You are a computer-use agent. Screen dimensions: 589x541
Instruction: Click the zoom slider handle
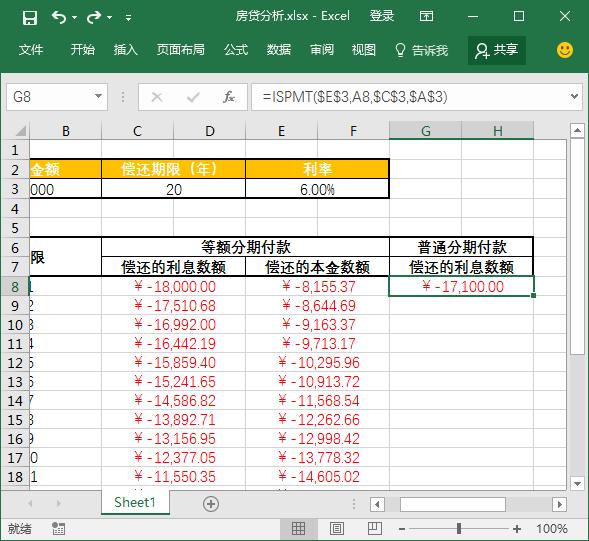point(459,529)
